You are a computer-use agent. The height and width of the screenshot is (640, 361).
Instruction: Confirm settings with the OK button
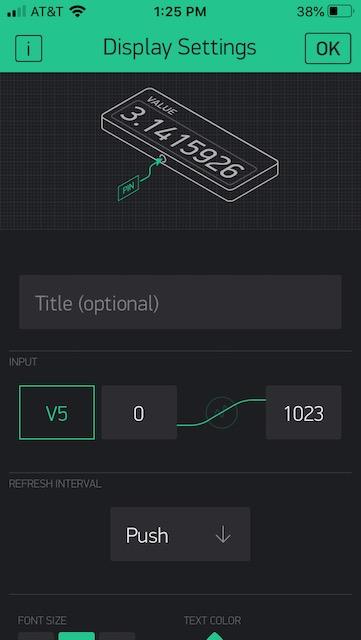(x=328, y=49)
